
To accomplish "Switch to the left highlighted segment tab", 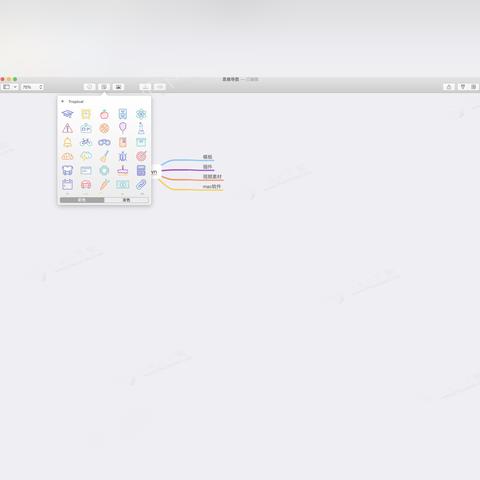I will [82, 200].
